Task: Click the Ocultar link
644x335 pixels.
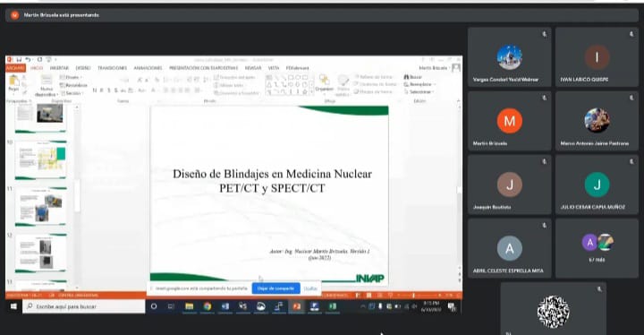Action: (x=310, y=288)
